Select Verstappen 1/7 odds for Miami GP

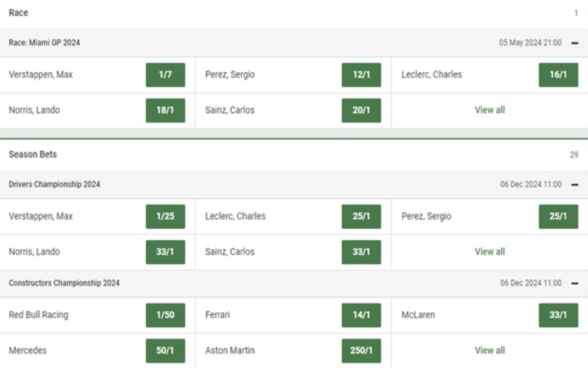pyautogui.click(x=165, y=75)
